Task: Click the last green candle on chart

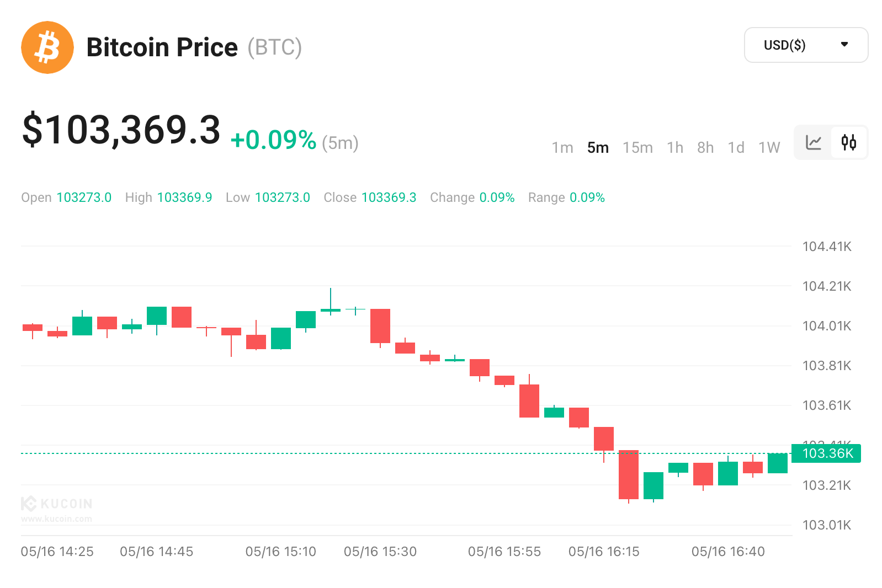Action: (x=778, y=463)
